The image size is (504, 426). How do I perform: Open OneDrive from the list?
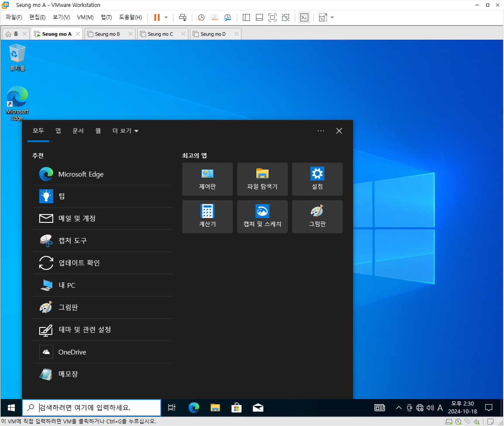(x=102, y=352)
